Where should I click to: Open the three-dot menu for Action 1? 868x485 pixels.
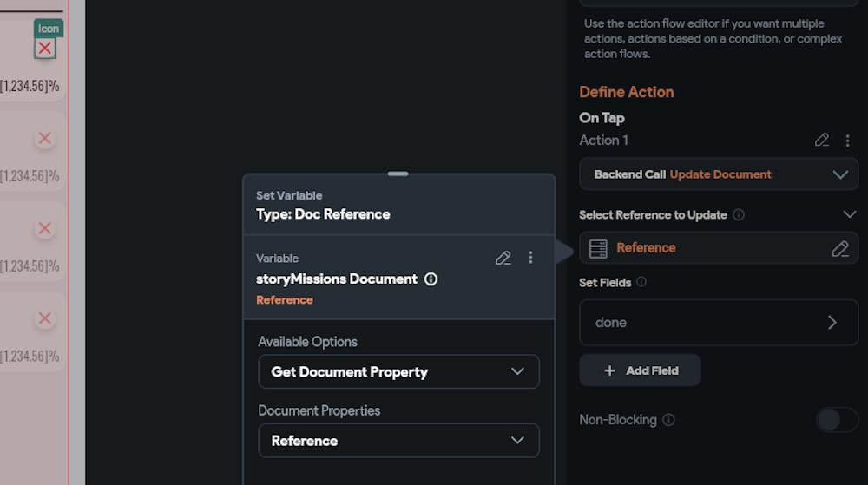point(848,140)
